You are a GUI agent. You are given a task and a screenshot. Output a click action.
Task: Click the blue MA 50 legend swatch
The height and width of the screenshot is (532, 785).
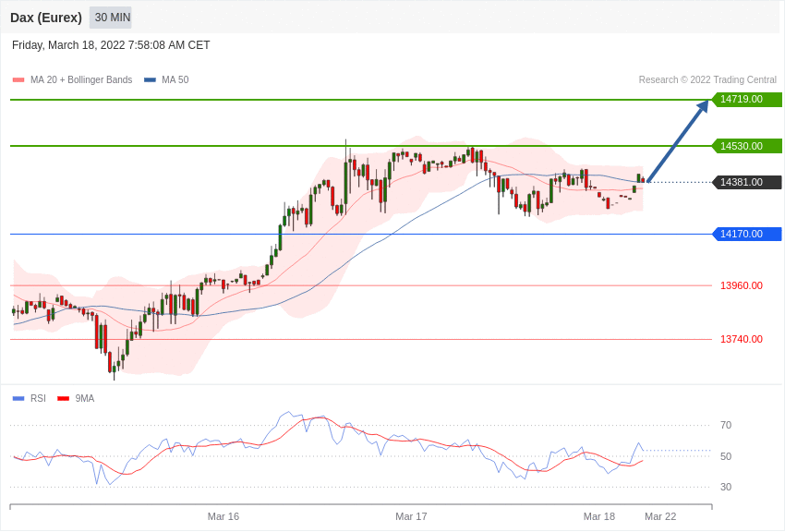(150, 80)
